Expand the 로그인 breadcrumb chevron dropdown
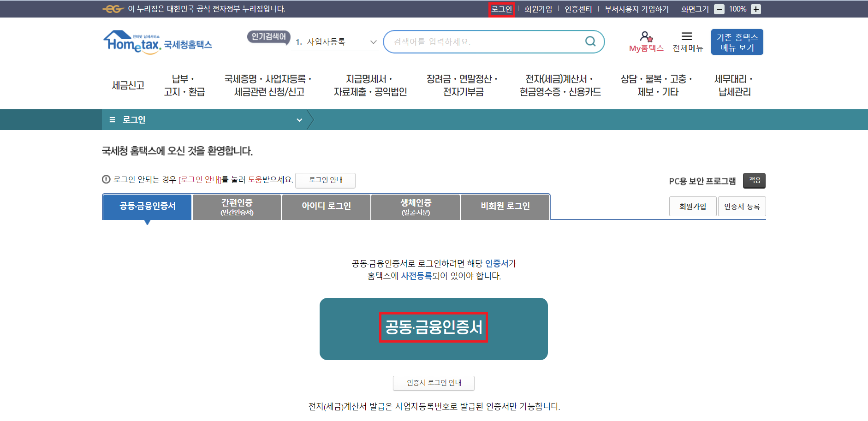868x421 pixels. tap(300, 119)
